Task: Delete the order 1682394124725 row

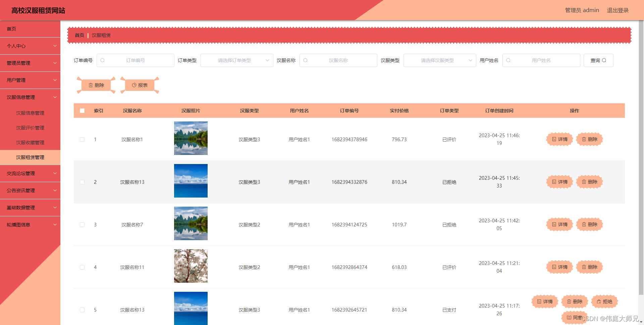Action: pos(589,224)
